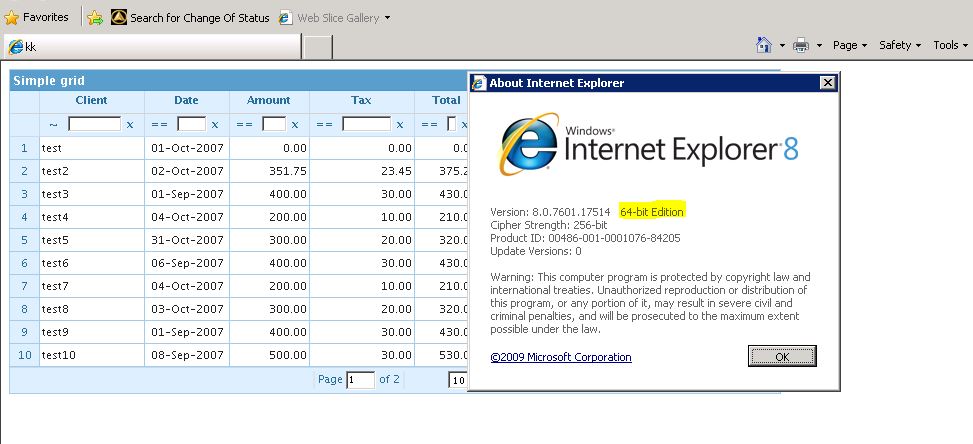Click the Tax filter text box
This screenshot has width=973, height=444.
tap(367, 124)
